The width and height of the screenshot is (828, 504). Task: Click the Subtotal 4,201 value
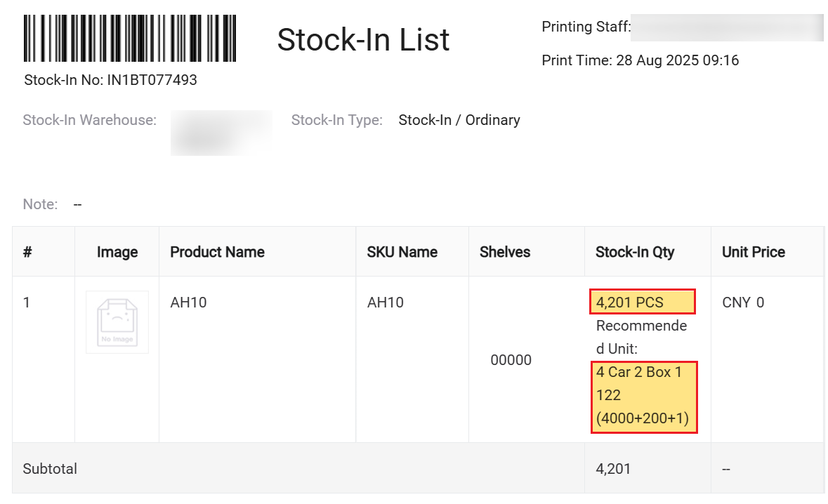(x=613, y=468)
